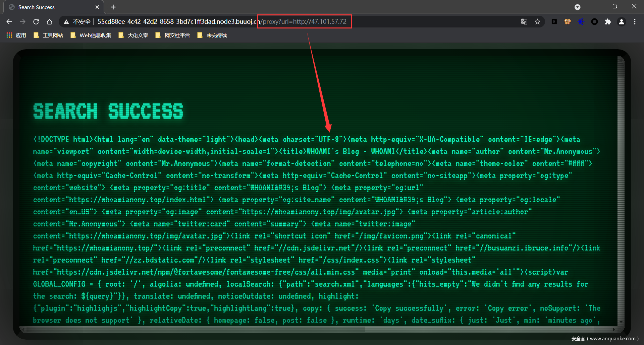644x345 pixels.
Task: Open a new browser tab
Action: 113,7
